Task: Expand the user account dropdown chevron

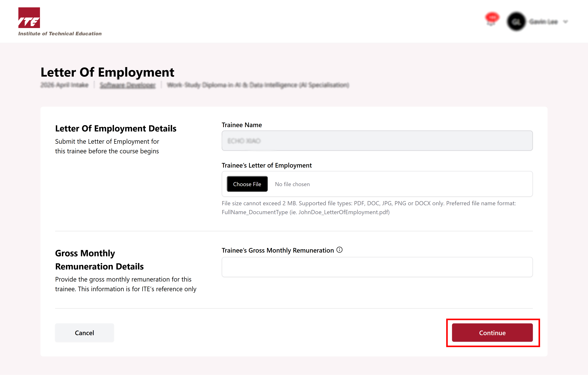Action: [565, 22]
